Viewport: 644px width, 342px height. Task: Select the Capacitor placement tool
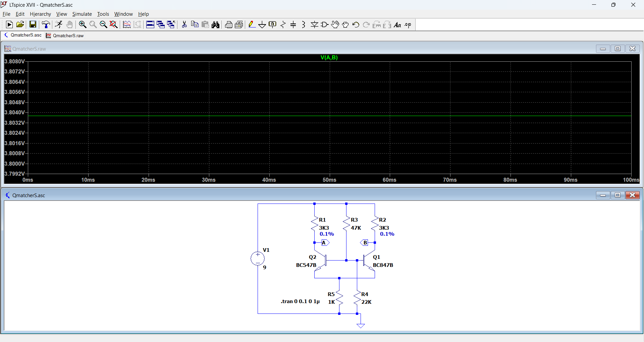(293, 24)
